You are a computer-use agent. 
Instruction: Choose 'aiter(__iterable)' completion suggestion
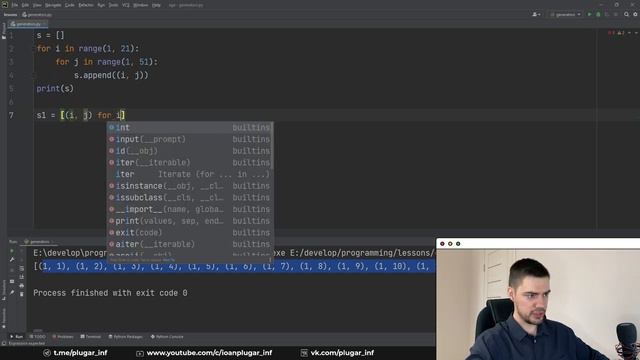click(x=190, y=244)
